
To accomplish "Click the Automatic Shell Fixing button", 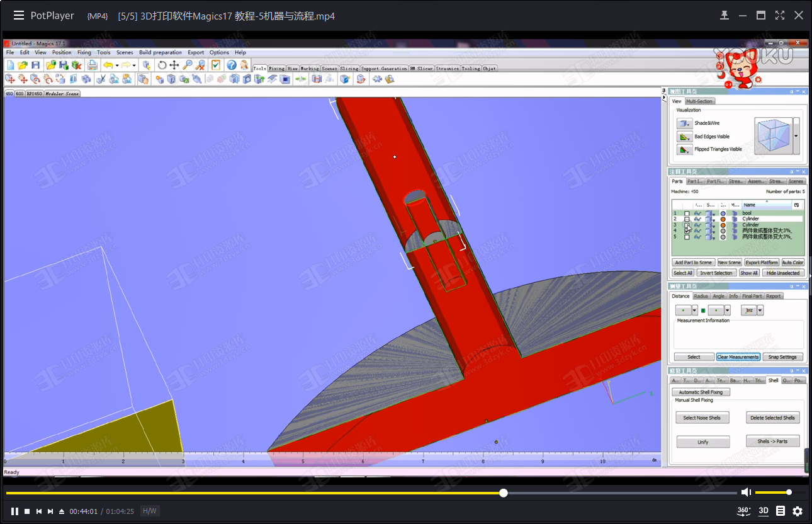I will pyautogui.click(x=701, y=392).
